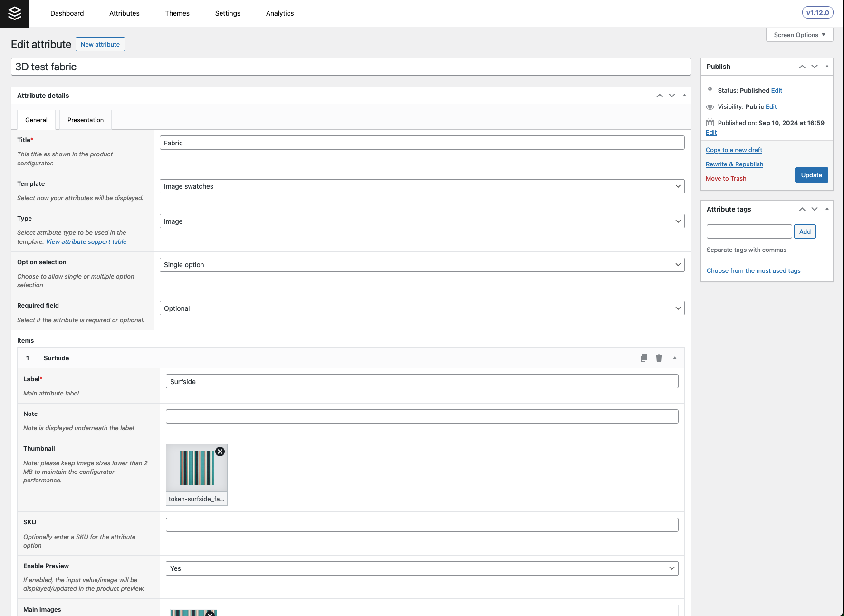Click the Title field containing Fabric
The image size is (844, 616).
click(x=422, y=143)
